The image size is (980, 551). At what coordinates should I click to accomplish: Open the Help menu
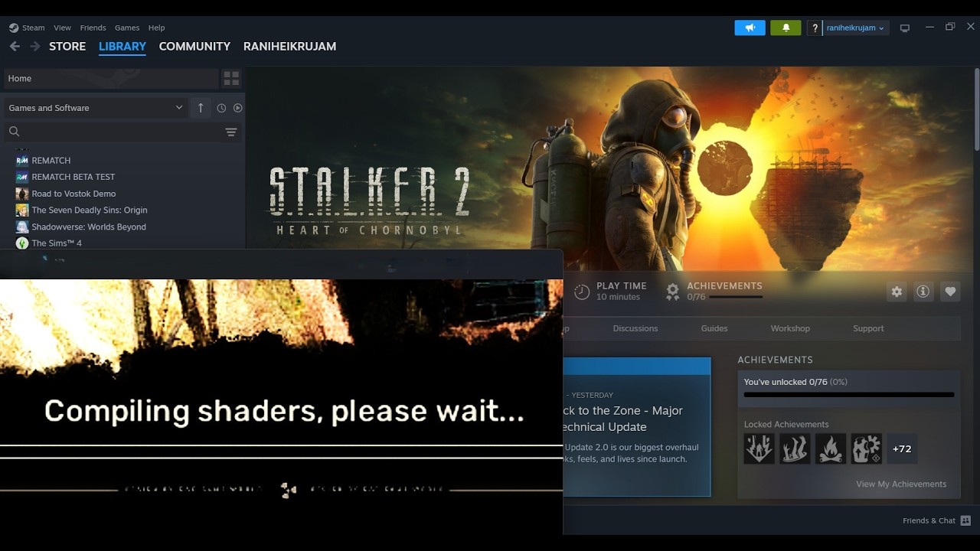[156, 28]
